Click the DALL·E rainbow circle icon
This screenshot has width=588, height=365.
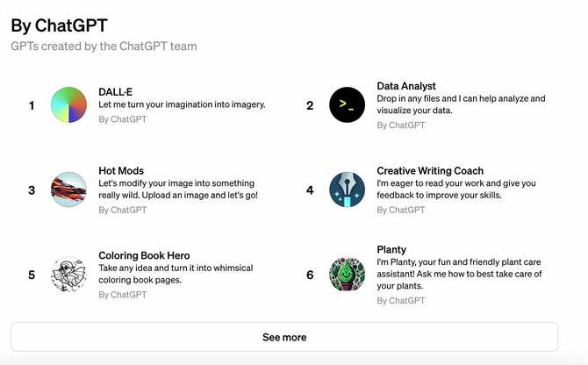pyautogui.click(x=69, y=105)
